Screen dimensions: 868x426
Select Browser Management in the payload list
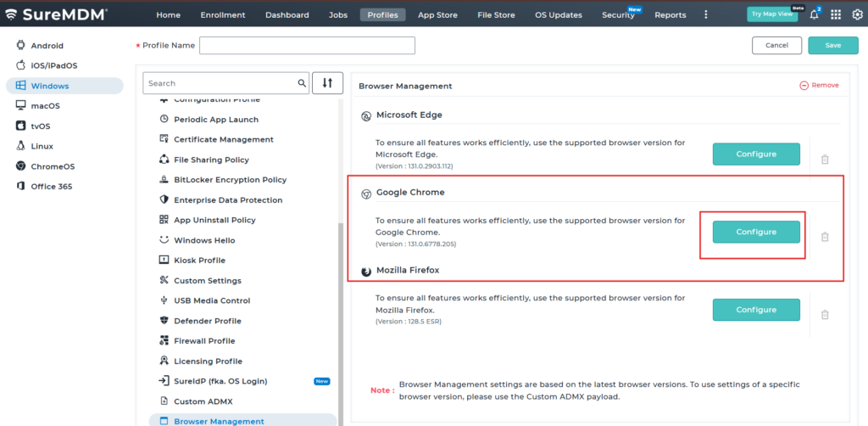point(242,421)
